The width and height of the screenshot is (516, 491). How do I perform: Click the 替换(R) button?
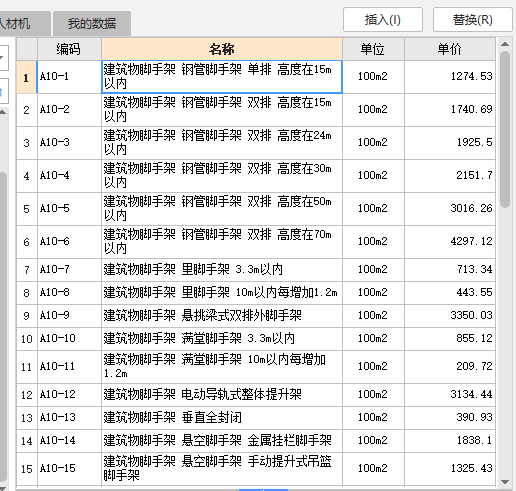(x=473, y=20)
